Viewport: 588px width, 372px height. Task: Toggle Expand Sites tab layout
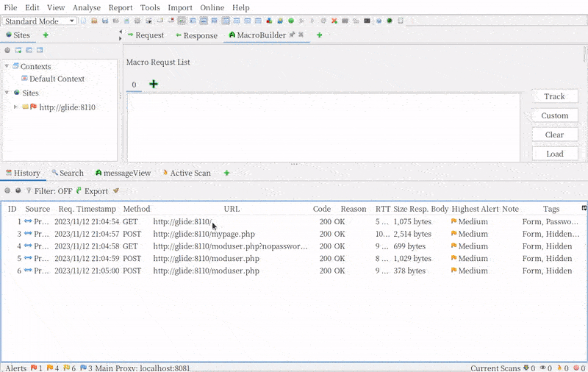click(x=193, y=21)
